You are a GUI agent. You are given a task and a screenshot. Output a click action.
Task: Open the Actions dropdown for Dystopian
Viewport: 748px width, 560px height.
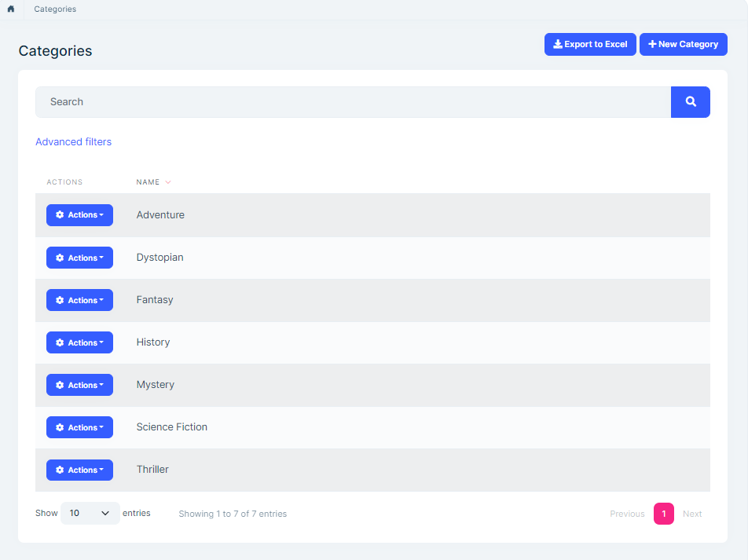click(x=79, y=257)
